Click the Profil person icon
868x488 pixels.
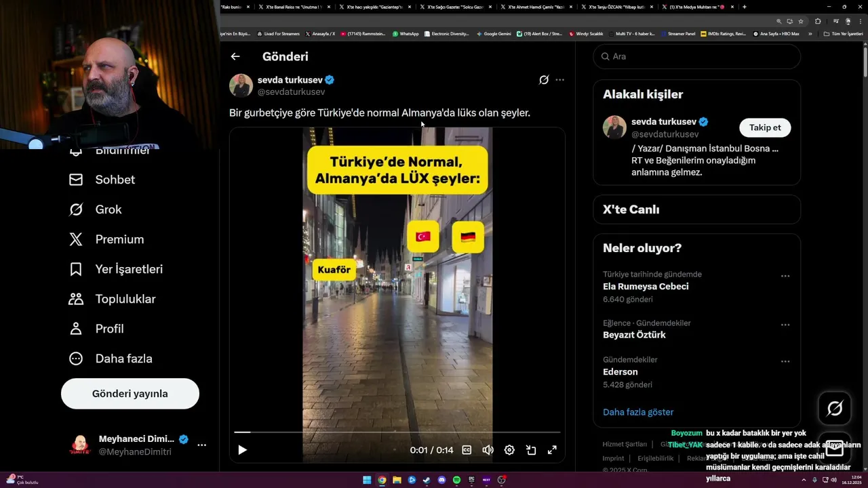pos(76,329)
